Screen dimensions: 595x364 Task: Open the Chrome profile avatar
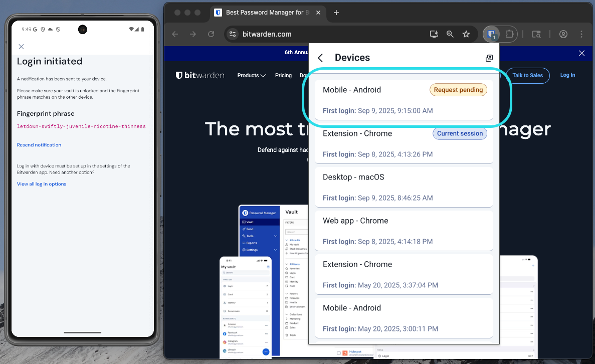[x=563, y=34]
